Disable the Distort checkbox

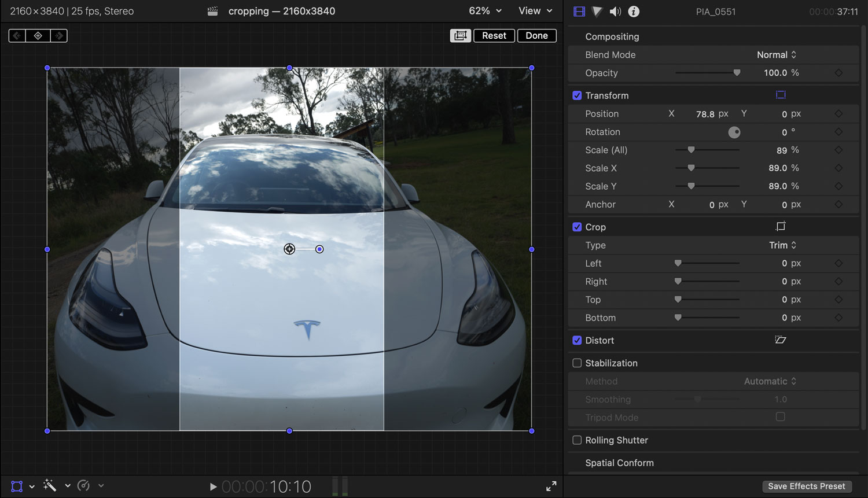point(577,340)
